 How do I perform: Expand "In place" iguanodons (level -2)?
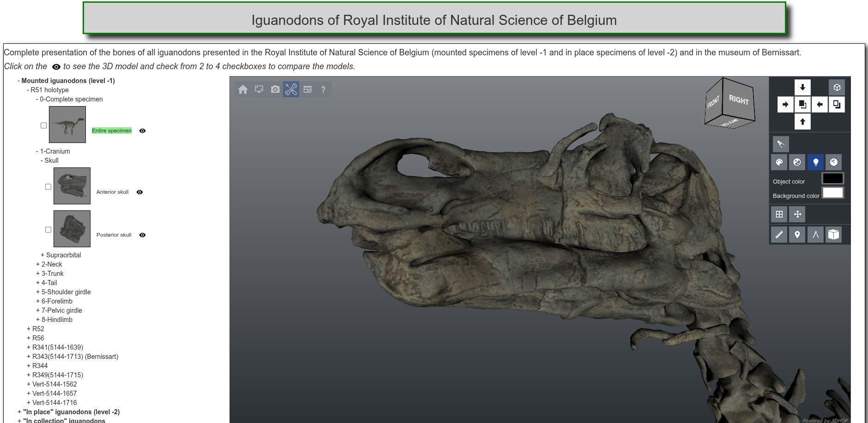tap(68, 412)
